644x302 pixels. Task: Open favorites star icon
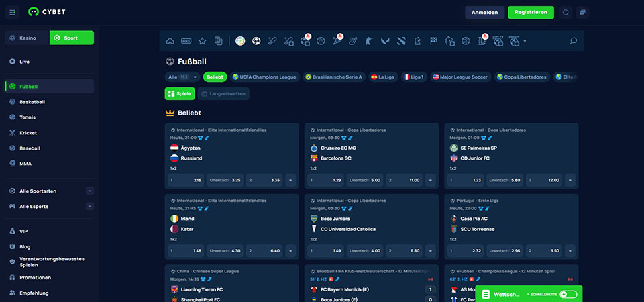[202, 41]
